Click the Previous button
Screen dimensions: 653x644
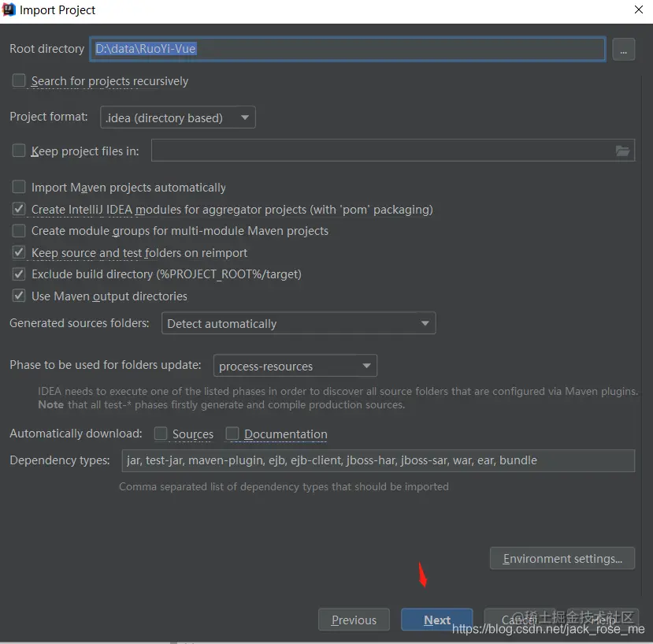pyautogui.click(x=354, y=620)
